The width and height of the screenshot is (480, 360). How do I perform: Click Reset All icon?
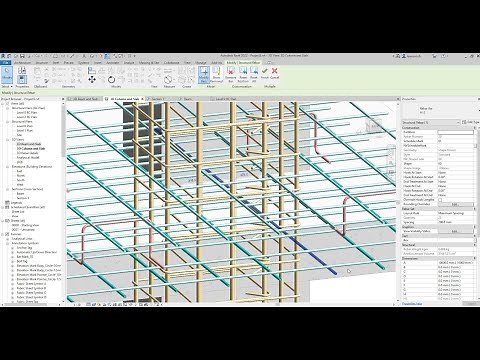coord(254,75)
